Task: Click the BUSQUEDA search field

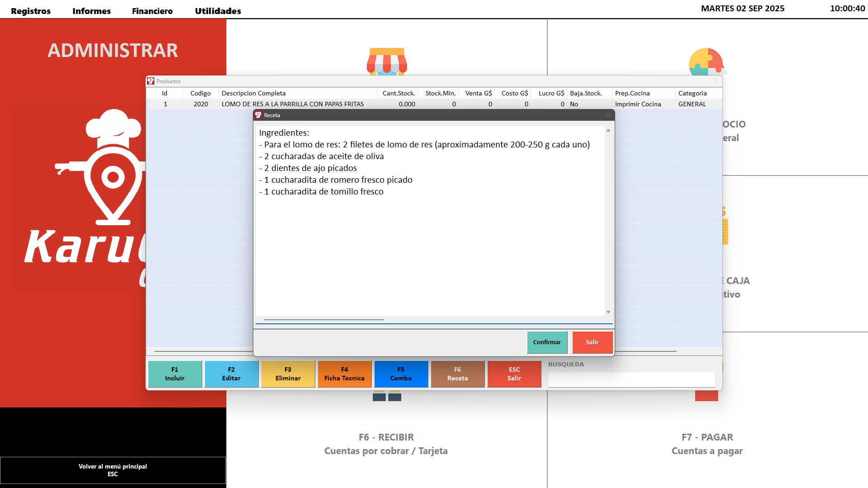Action: click(631, 380)
